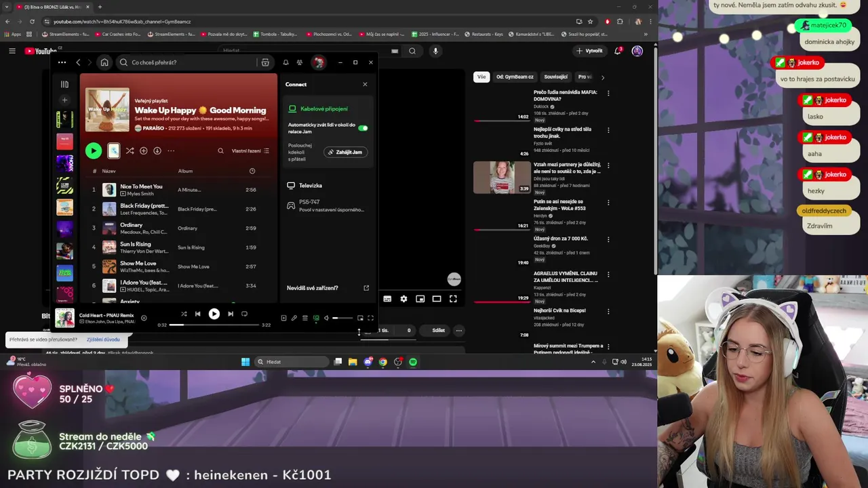Open YouTube player settings gear
The height and width of the screenshot is (488, 868).
tap(403, 299)
